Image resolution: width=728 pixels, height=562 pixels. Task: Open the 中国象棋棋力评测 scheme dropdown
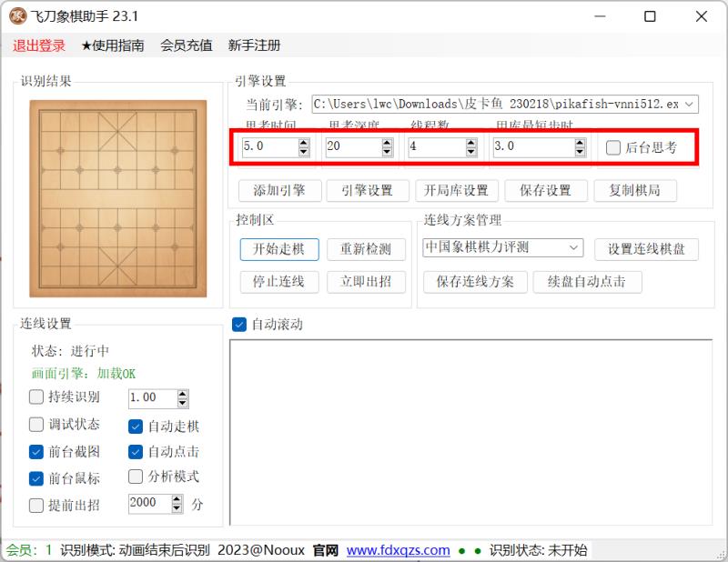pos(574,247)
